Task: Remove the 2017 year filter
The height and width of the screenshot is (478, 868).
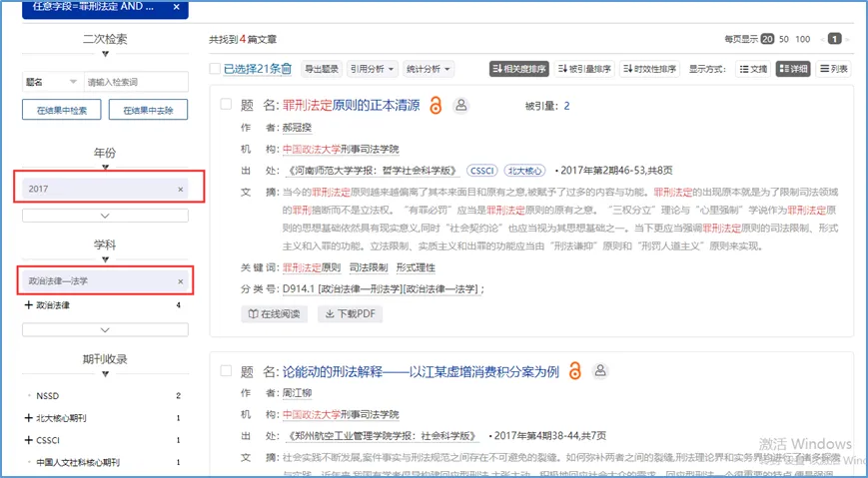Action: click(180, 190)
